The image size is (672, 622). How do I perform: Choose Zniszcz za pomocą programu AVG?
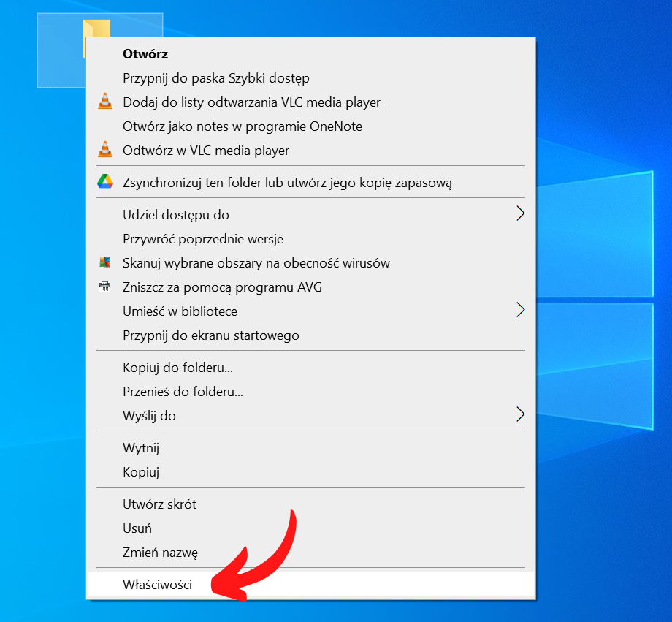pos(311,287)
